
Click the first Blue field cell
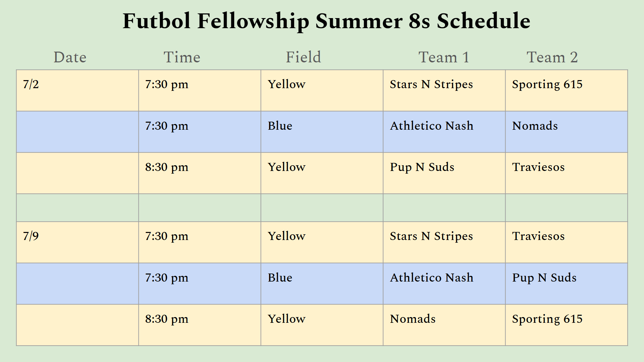tap(322, 132)
